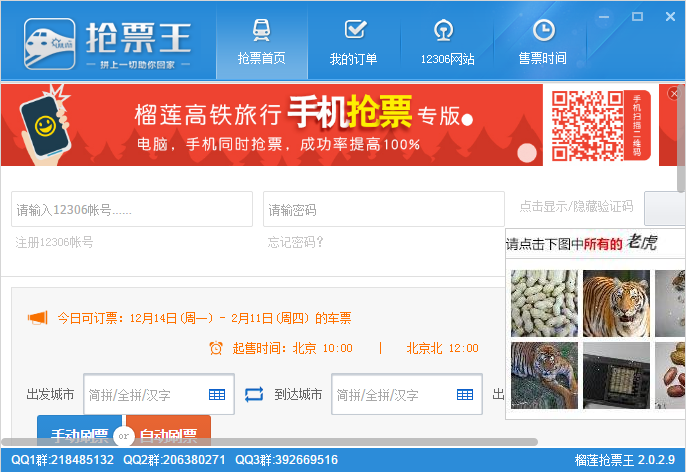Click the horizontal scrollbar at the bottom
This screenshot has height=472, width=686.
click(x=270, y=441)
